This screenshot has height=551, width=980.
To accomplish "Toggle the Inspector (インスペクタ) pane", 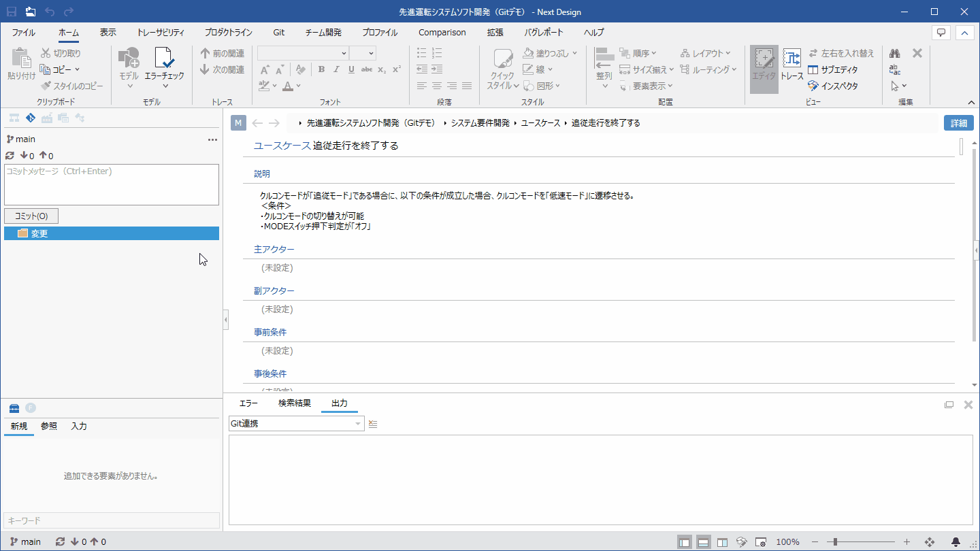I will [x=833, y=86].
